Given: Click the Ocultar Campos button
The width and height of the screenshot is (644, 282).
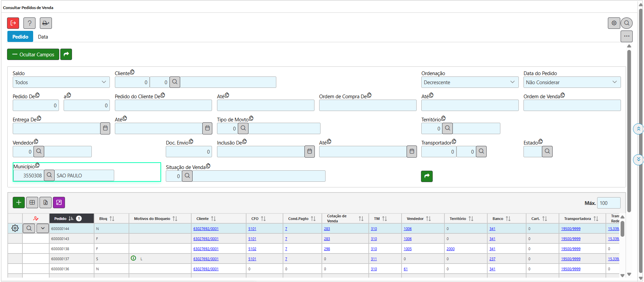Looking at the screenshot, I should (x=33, y=55).
